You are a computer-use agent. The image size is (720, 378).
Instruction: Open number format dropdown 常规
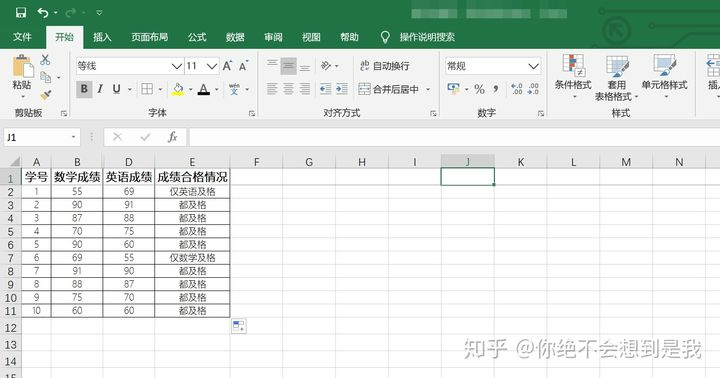pos(533,66)
